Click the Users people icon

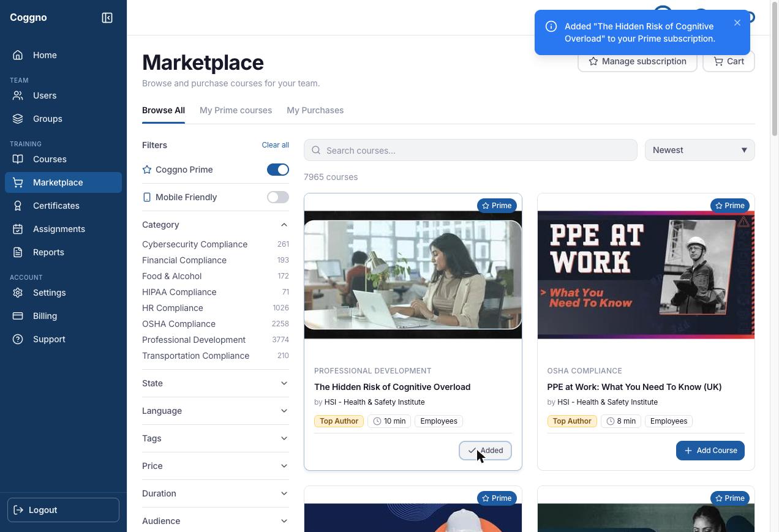coord(18,96)
